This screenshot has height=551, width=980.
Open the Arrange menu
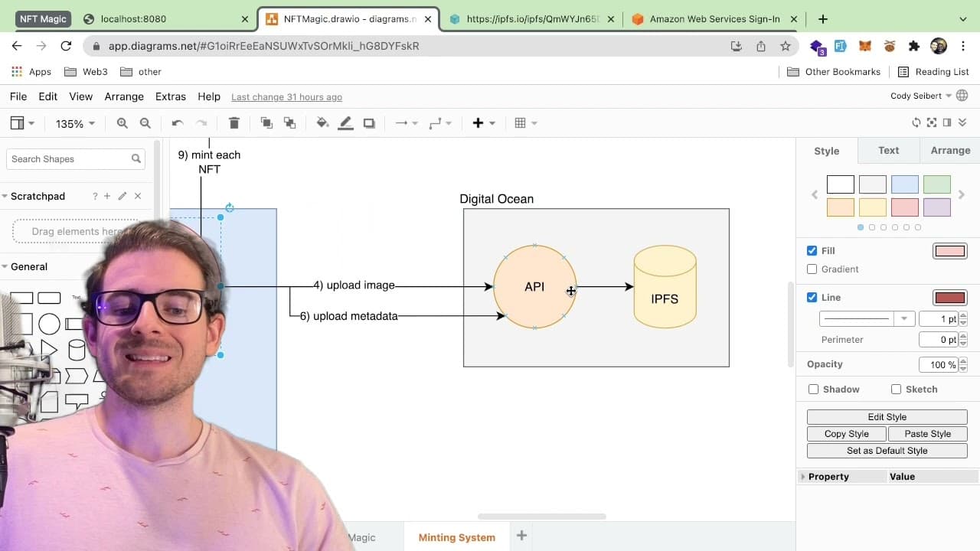pyautogui.click(x=124, y=96)
